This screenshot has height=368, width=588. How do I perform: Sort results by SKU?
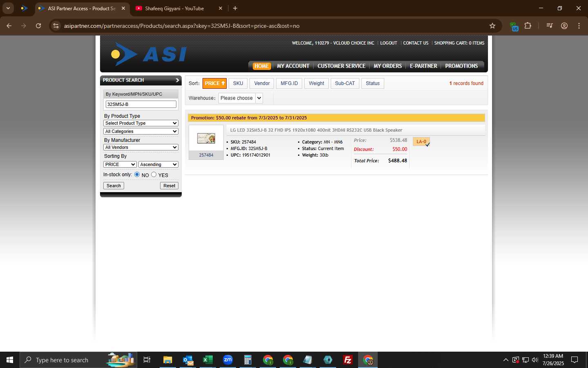238,83
